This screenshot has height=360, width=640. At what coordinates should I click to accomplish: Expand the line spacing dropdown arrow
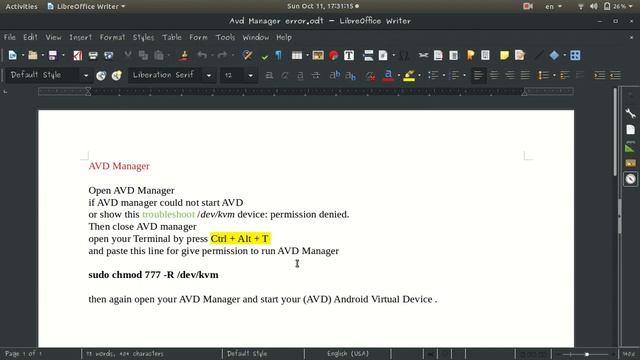[554, 76]
